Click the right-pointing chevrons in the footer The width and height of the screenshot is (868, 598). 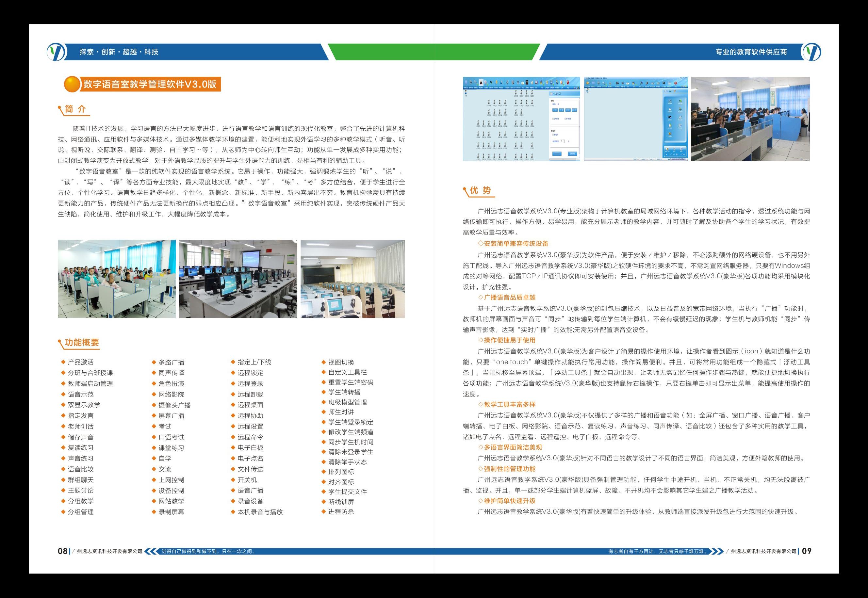(x=717, y=551)
